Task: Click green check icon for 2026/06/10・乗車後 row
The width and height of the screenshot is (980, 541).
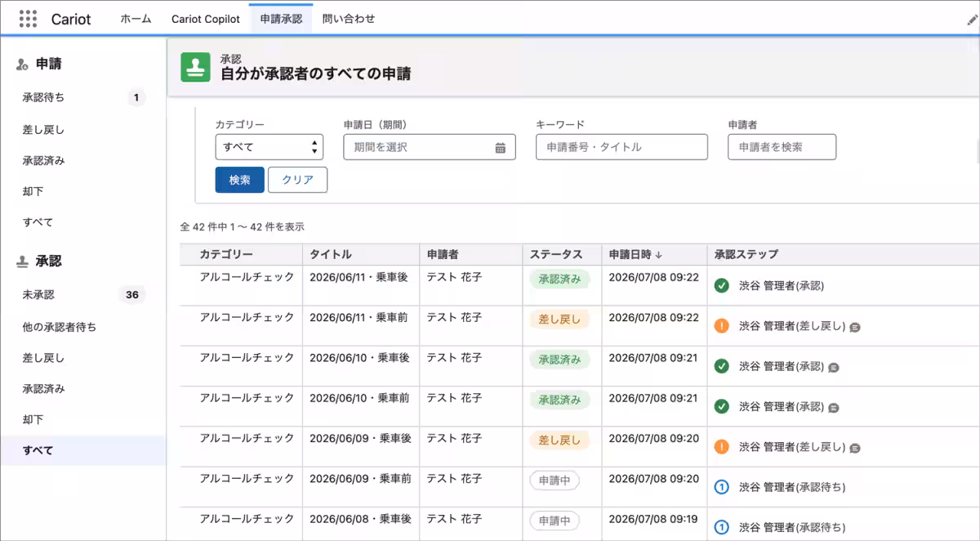Action: pyautogui.click(x=721, y=366)
